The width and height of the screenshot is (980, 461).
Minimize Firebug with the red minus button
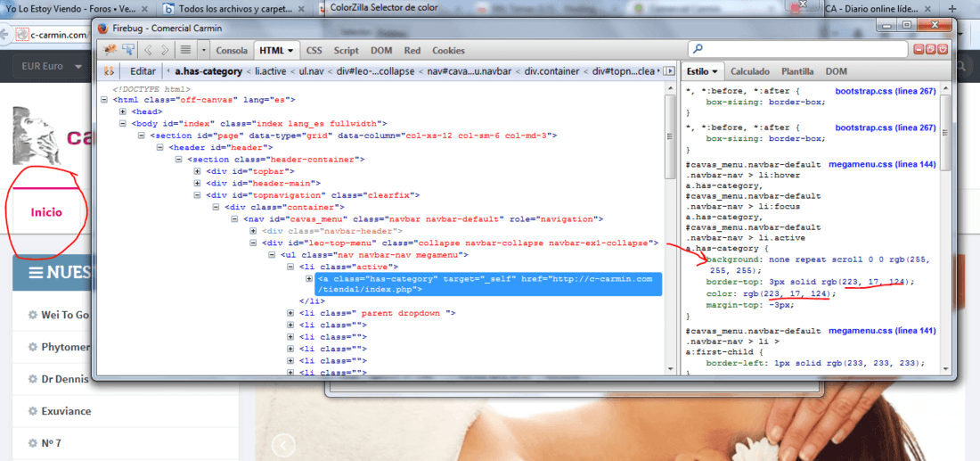tap(919, 49)
